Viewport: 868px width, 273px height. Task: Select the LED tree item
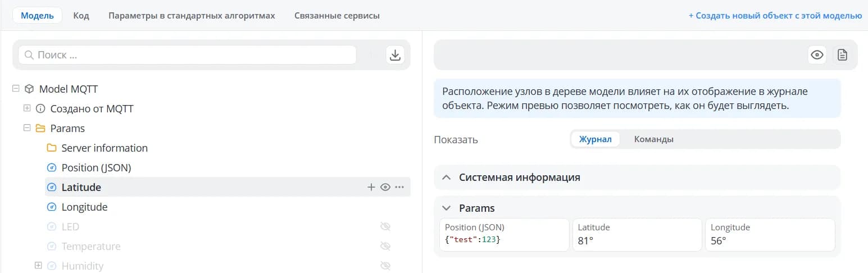pyautogui.click(x=70, y=226)
